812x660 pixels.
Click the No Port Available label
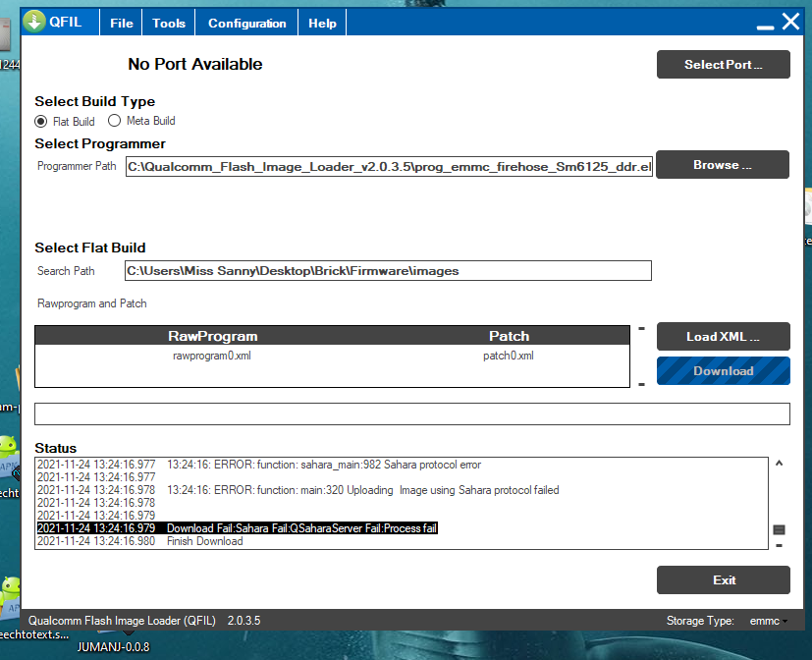tap(195, 64)
